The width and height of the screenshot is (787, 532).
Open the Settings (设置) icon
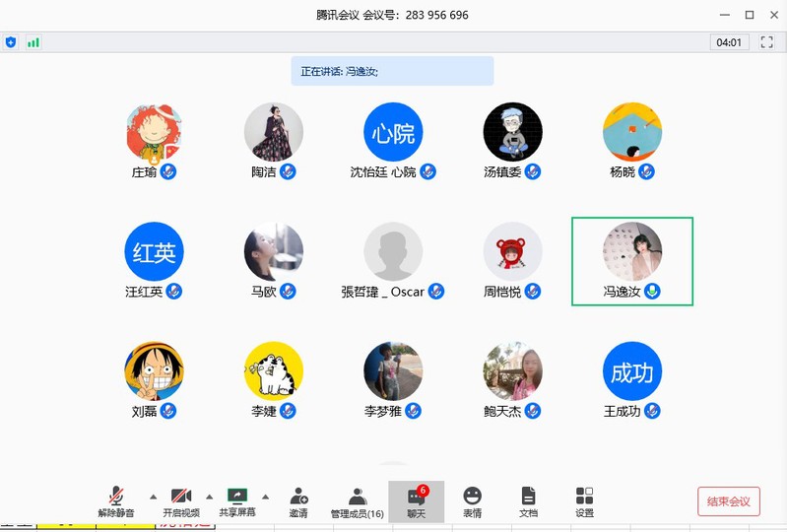[584, 500]
